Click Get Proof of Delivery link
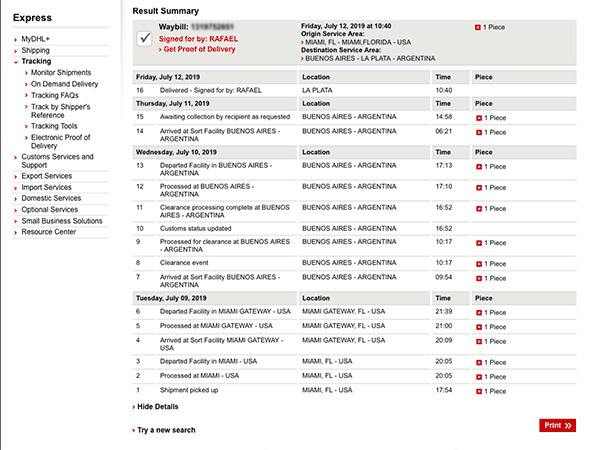This screenshot has height=450, width=600. [x=199, y=49]
